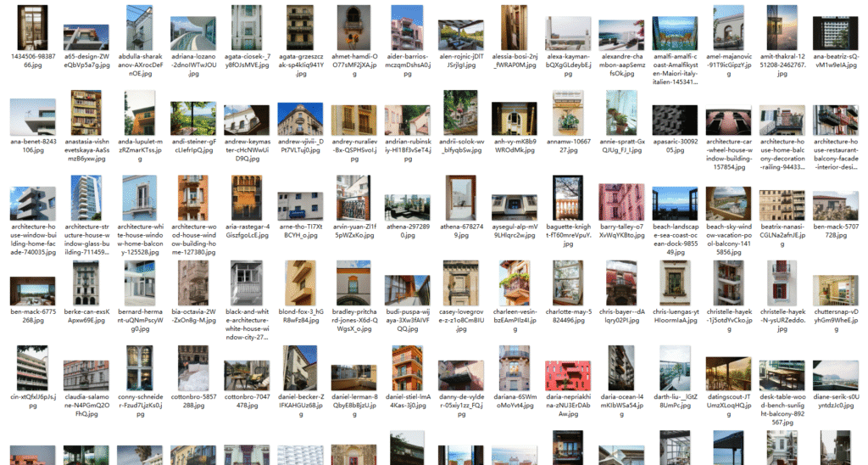The height and width of the screenshot is (465, 868).
Task: Click the andrian-rubinskiy file name
Action: click(x=408, y=150)
